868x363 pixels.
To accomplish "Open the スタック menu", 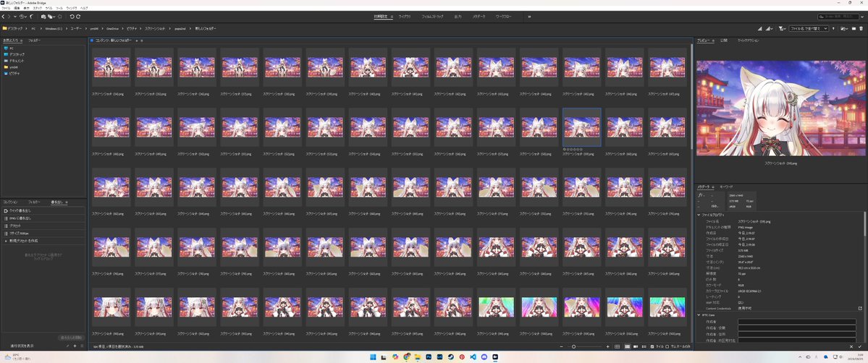I will pyautogui.click(x=37, y=8).
